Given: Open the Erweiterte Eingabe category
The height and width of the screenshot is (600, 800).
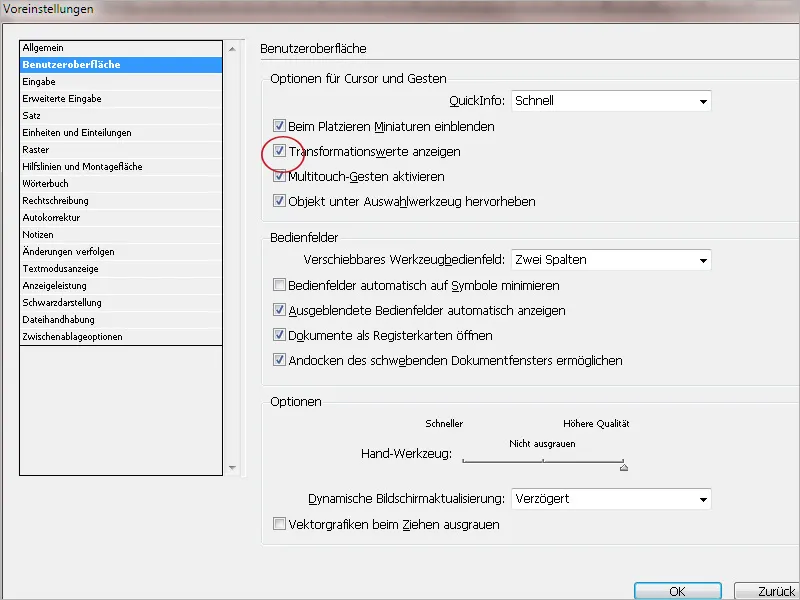Looking at the screenshot, I should click(121, 98).
